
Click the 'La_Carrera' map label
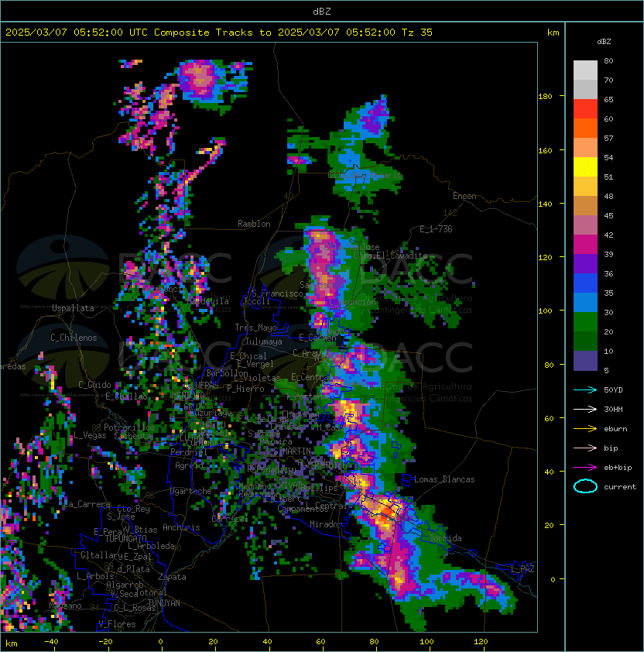(x=87, y=504)
